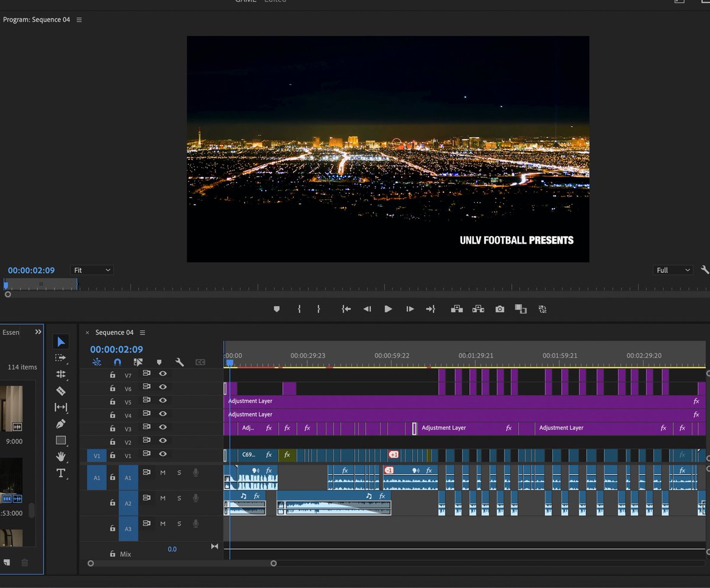This screenshot has width=710, height=588.
Task: Hide track V5 output with eye
Action: coord(163,400)
